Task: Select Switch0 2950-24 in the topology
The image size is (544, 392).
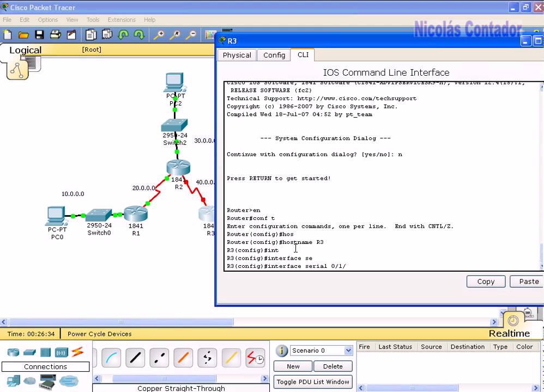Action: [x=99, y=215]
